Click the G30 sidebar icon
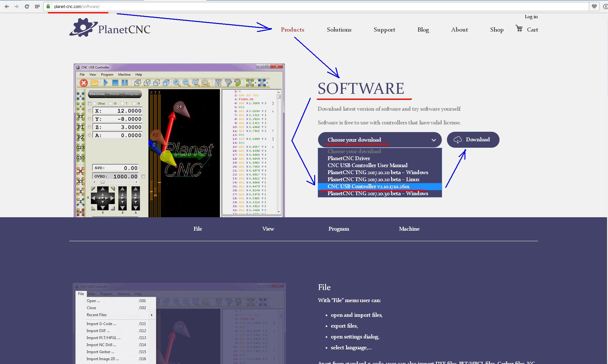Screen dimensions: 608x364 [x=80, y=158]
